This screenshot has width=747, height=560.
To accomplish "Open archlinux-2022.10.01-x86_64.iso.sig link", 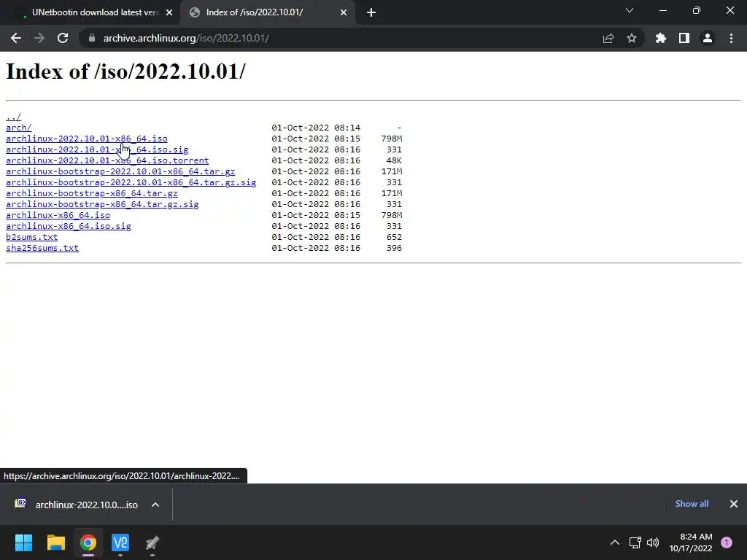I will tap(97, 149).
